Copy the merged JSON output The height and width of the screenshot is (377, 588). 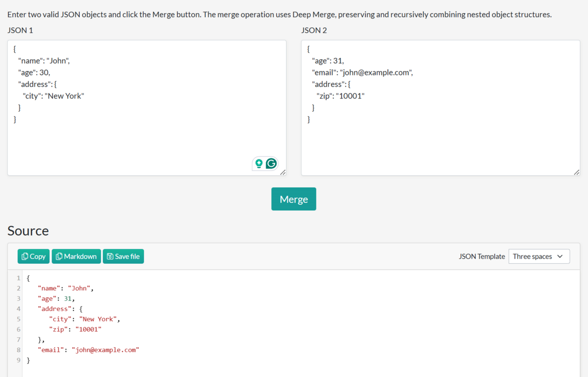(x=34, y=256)
